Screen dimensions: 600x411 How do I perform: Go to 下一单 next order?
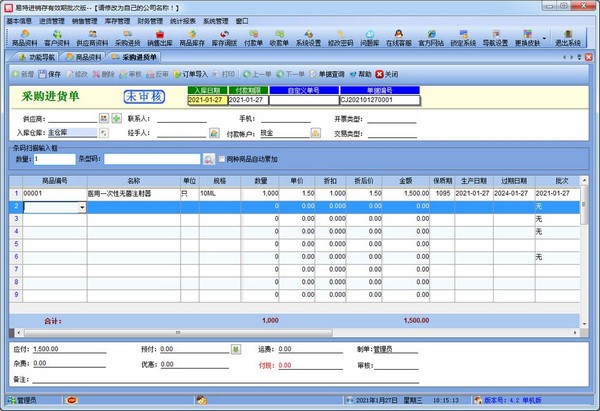[290, 74]
